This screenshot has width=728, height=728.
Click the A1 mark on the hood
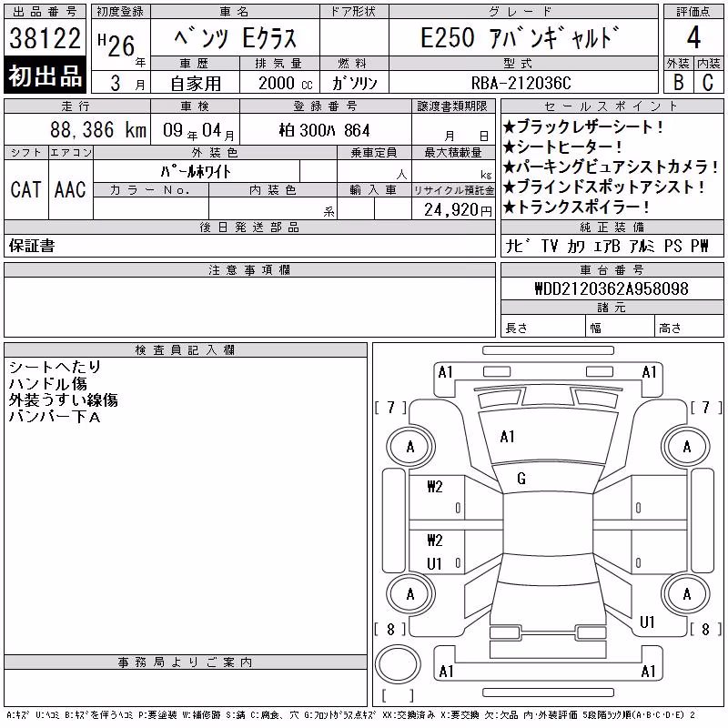[507, 437]
